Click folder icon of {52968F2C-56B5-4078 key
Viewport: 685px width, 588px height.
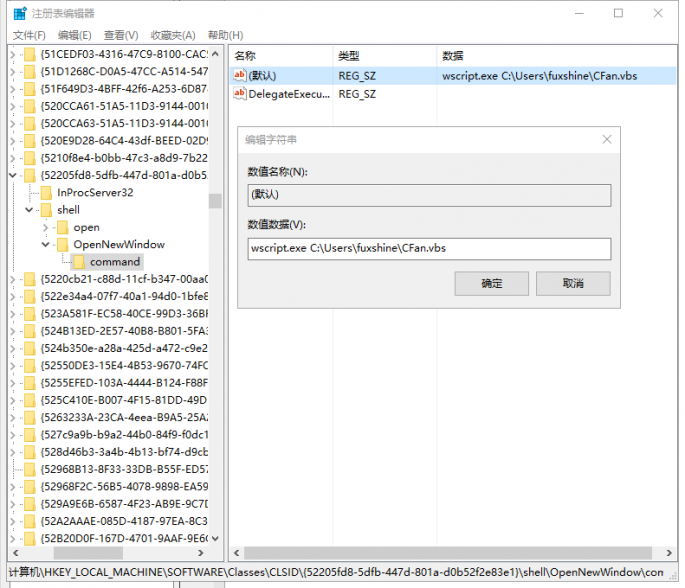pyautogui.click(x=29, y=486)
